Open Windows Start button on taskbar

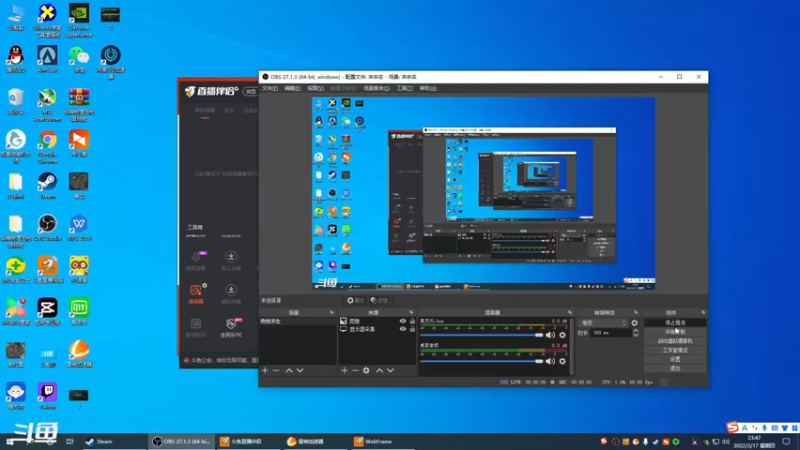(x=10, y=441)
